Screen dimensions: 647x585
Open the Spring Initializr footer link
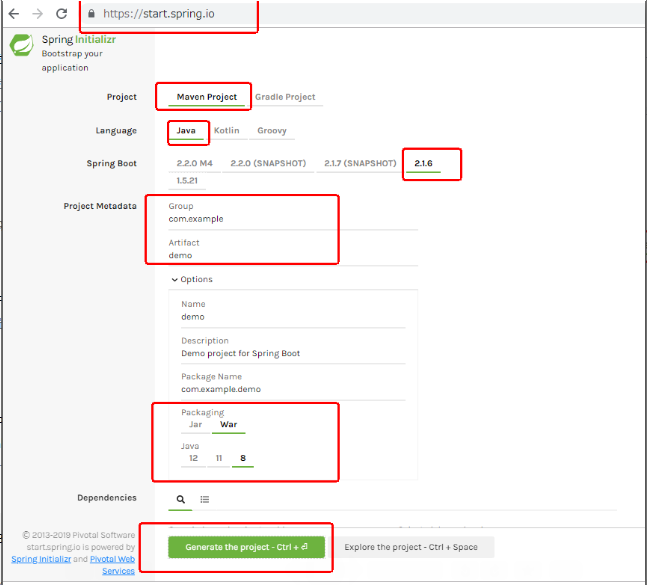pos(41,559)
